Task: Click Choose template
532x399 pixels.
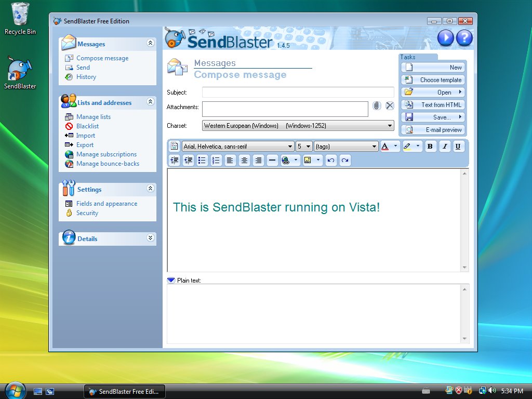Action: 433,79
